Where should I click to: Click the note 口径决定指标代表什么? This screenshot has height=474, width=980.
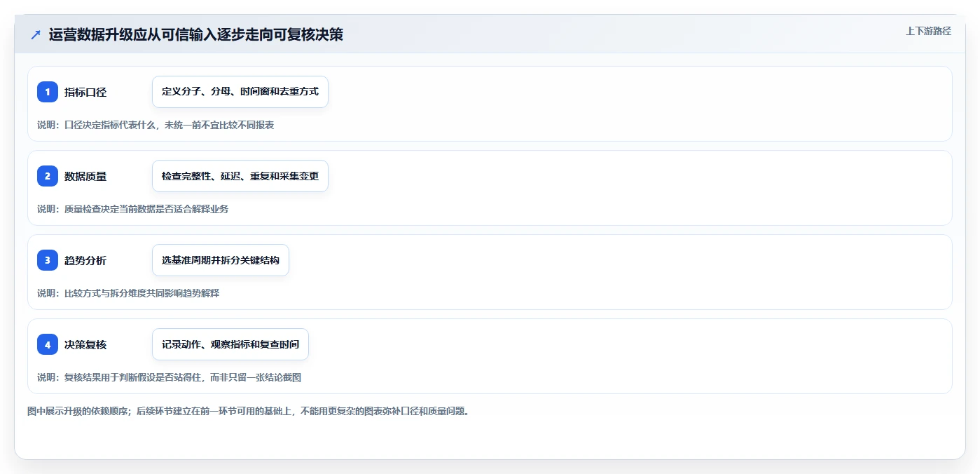point(156,125)
